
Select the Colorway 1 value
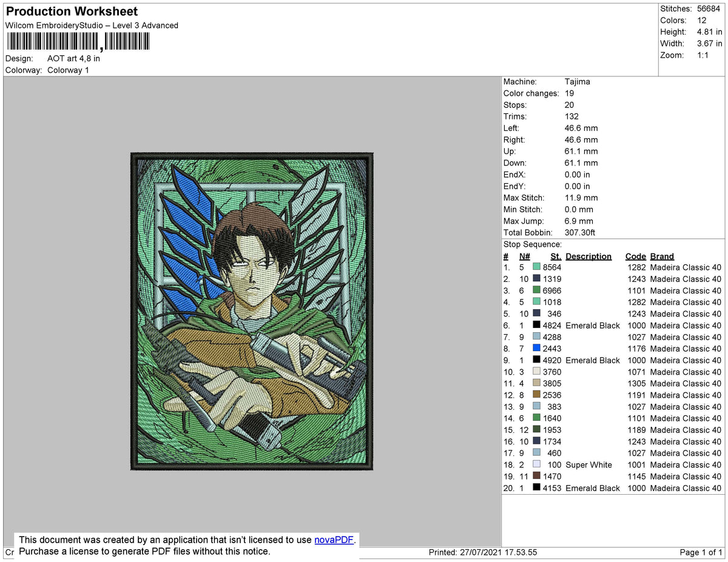tap(68, 70)
